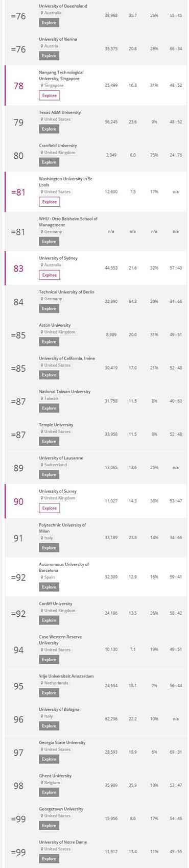Click the Germany location pin for WHU
Viewport: 189px width, 868px height.
42,232
